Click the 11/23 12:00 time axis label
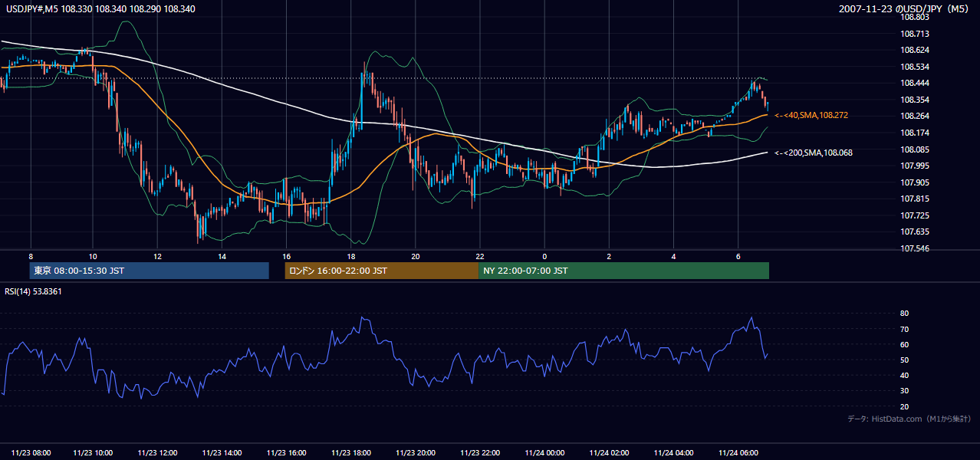The image size is (980, 460). pos(158,452)
